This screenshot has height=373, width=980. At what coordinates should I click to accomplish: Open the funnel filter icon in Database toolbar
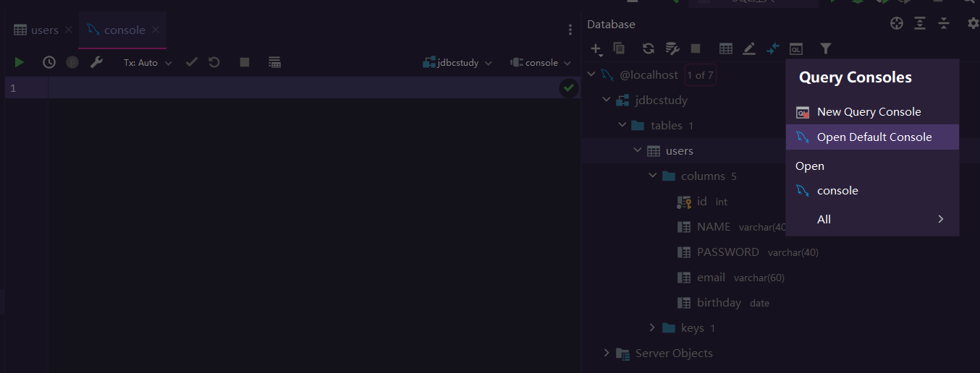pyautogui.click(x=826, y=48)
